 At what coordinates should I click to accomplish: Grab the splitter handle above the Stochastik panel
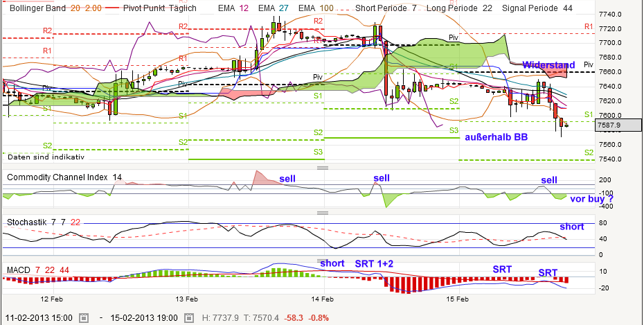(x=323, y=213)
